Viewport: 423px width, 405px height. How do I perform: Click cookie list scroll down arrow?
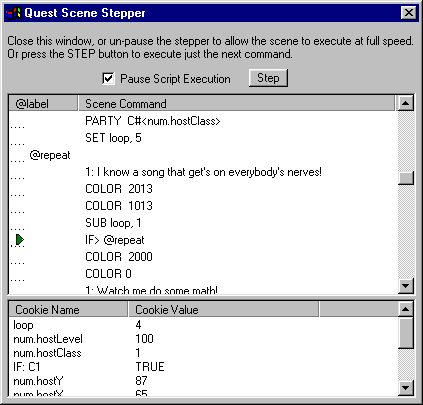pyautogui.click(x=406, y=388)
